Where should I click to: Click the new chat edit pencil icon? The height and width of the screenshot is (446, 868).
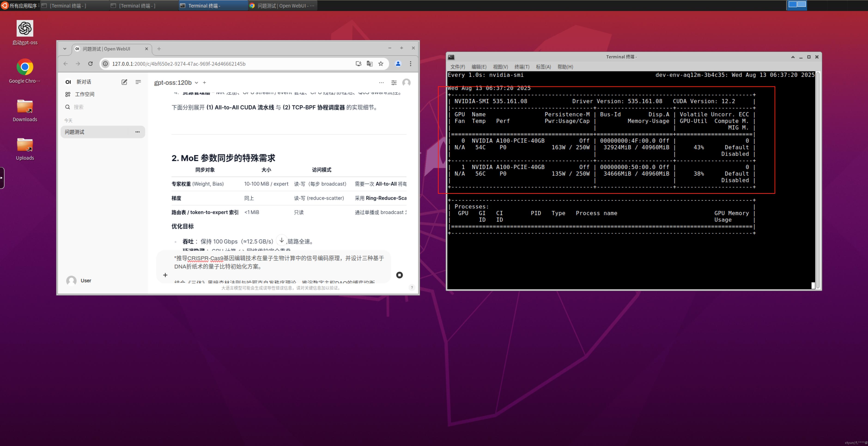point(124,82)
